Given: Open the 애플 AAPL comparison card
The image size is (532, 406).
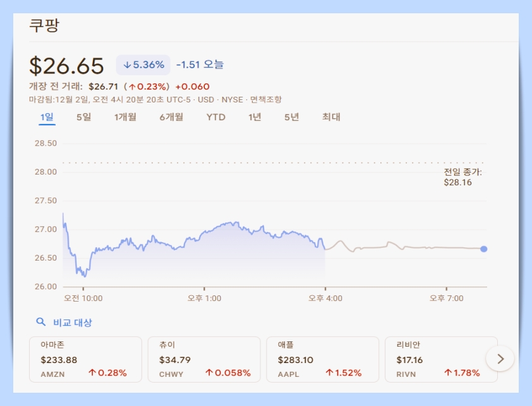Looking at the screenshot, I should [322, 359].
